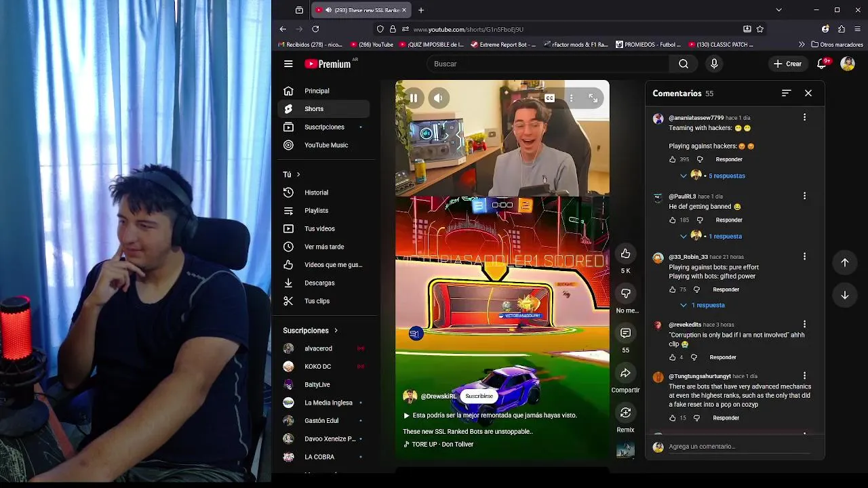Mute the Short with the speaker icon
868x488 pixels.
click(438, 98)
